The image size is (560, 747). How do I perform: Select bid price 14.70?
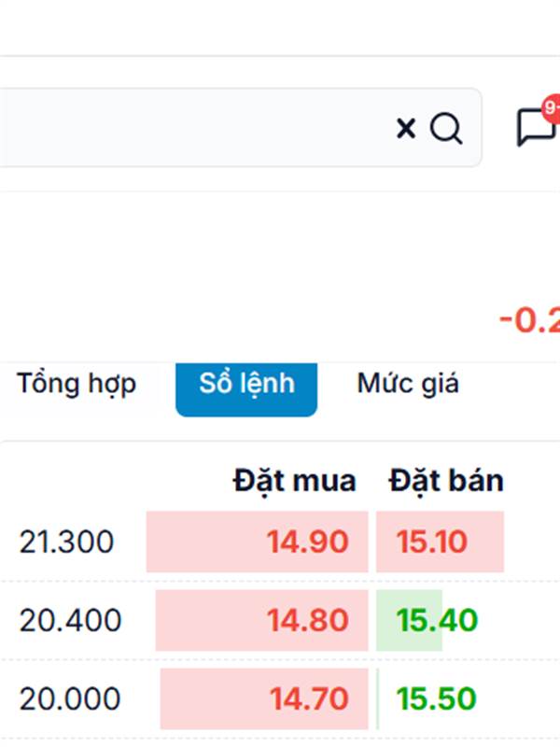(x=309, y=698)
